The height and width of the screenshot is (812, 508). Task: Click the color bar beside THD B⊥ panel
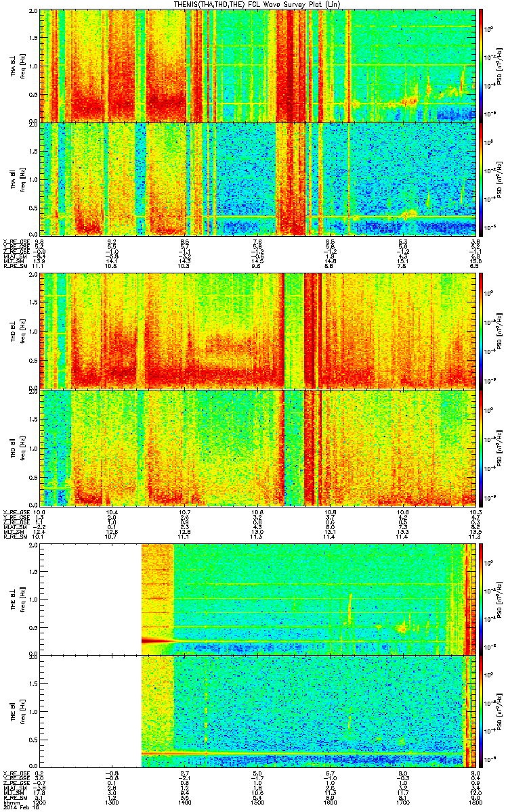click(x=480, y=331)
